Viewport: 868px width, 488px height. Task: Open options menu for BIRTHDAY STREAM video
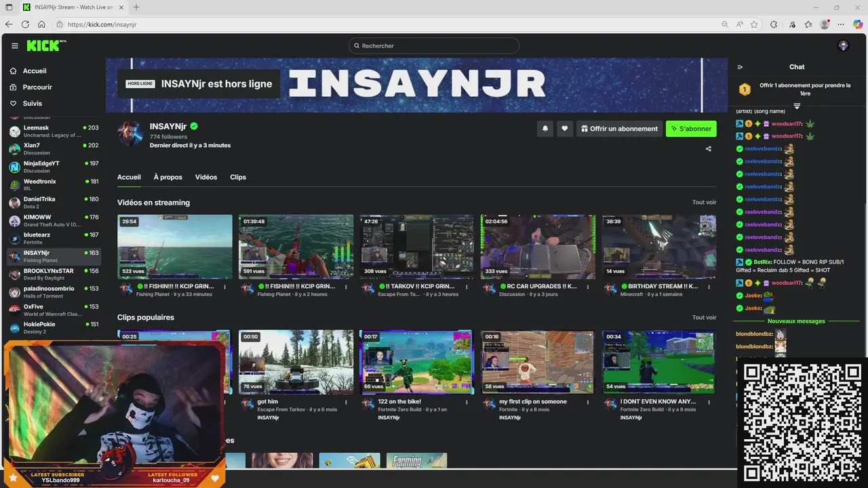(709, 287)
